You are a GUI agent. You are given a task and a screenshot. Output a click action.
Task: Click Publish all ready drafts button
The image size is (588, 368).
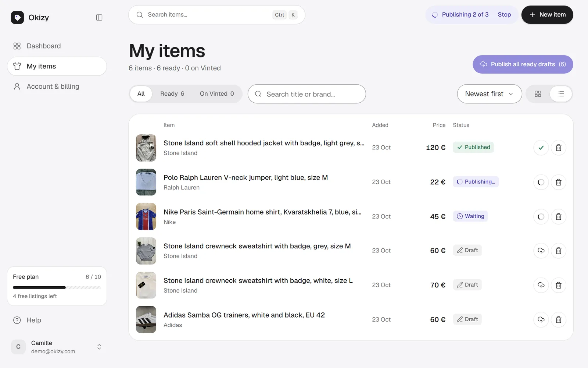pos(523,64)
